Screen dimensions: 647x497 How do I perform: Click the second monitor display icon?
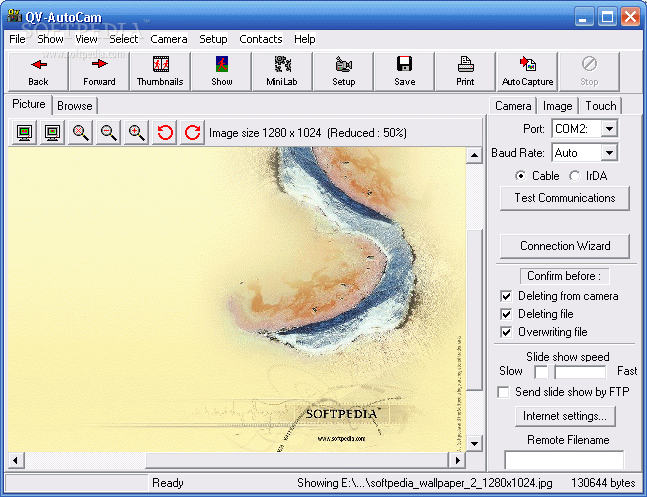[x=52, y=133]
